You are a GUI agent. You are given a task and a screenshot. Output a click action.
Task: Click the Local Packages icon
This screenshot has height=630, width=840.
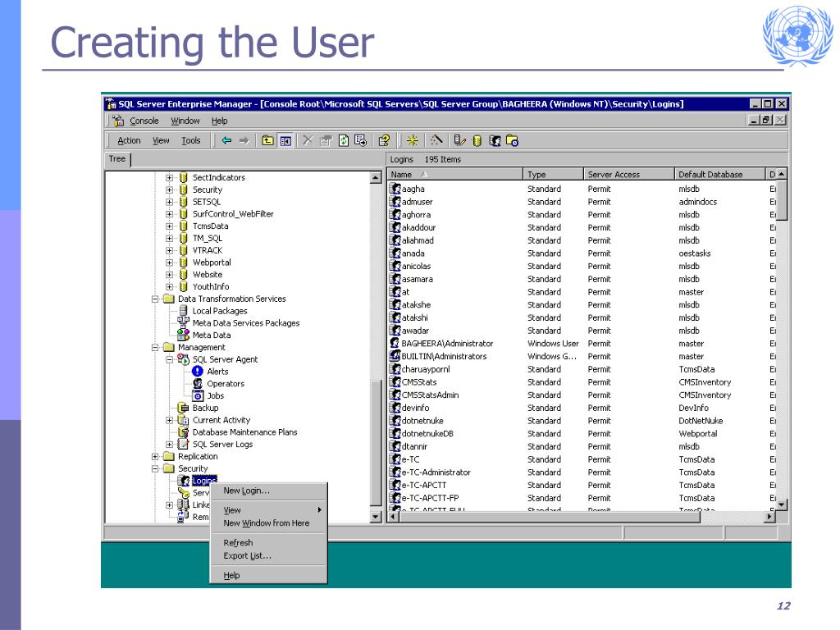tap(183, 311)
